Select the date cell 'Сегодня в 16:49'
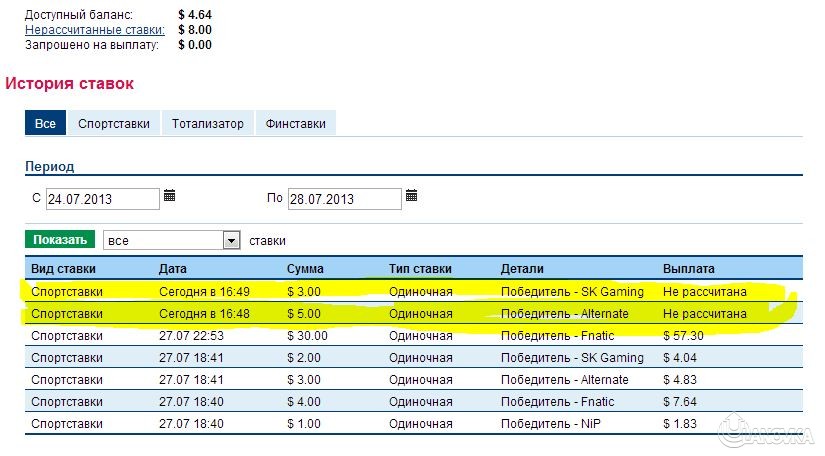This screenshot has height=456, width=825. (x=205, y=291)
